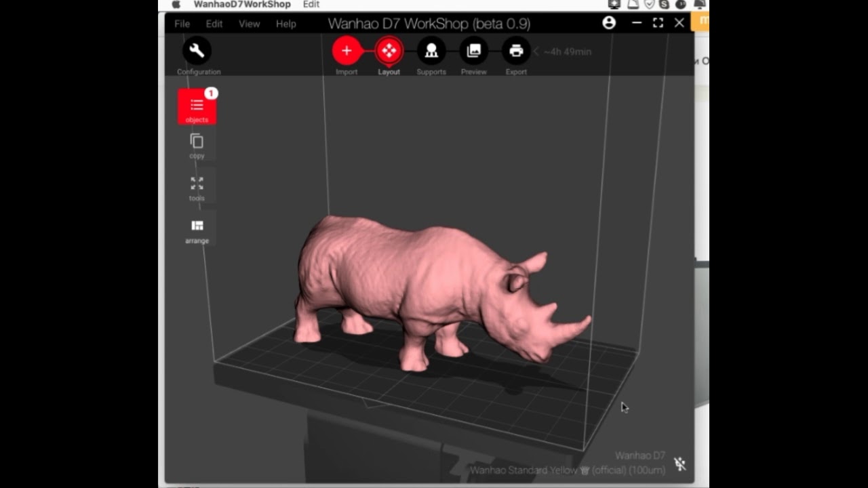The width and height of the screenshot is (868, 488).
Task: Click the shield security icon in menu bar
Action: (x=649, y=4)
